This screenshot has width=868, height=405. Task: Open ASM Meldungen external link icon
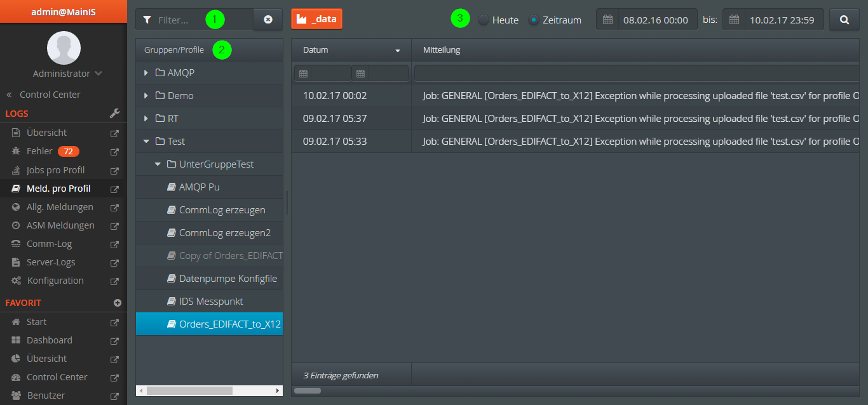pos(115,225)
